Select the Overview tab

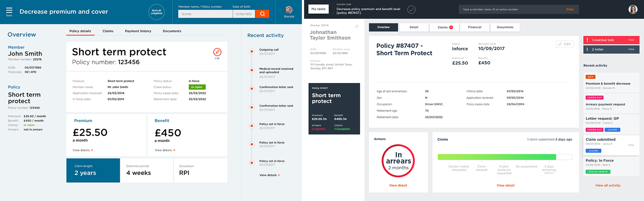[383, 27]
